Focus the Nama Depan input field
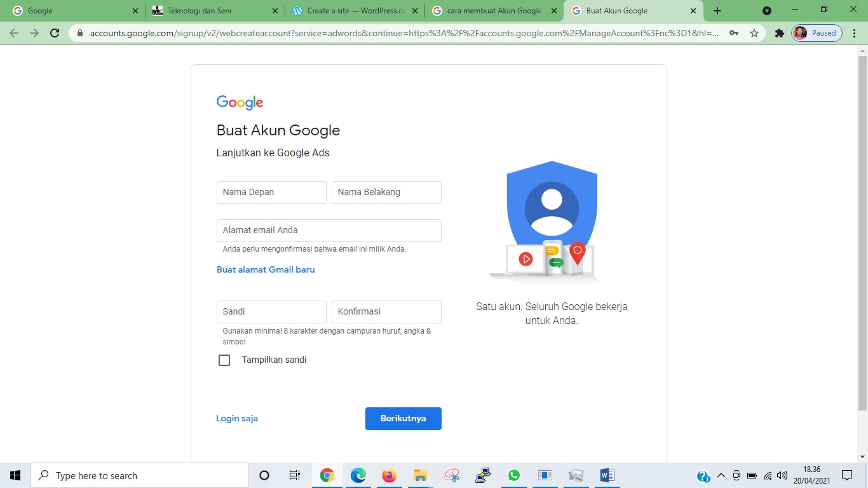Screen dimensions: 868x488 pyautogui.click(x=271, y=193)
